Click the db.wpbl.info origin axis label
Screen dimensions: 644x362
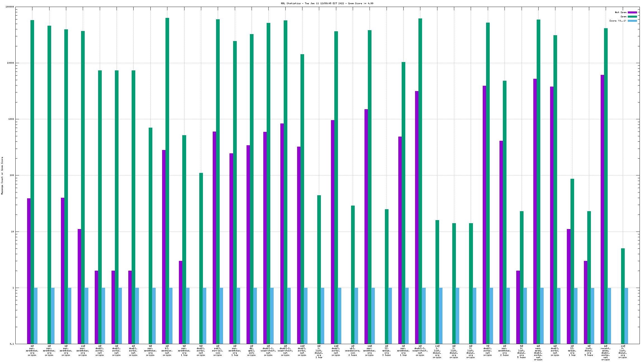pos(252,351)
